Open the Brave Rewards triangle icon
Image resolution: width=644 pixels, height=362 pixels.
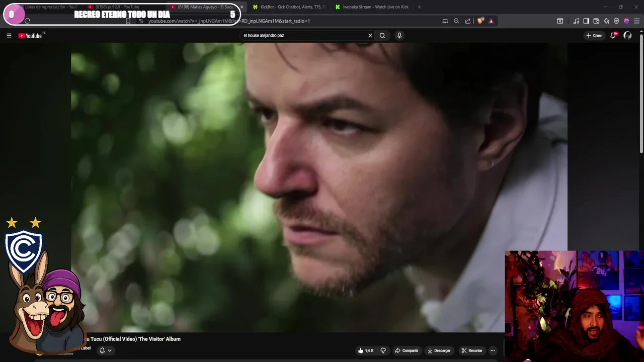click(491, 21)
